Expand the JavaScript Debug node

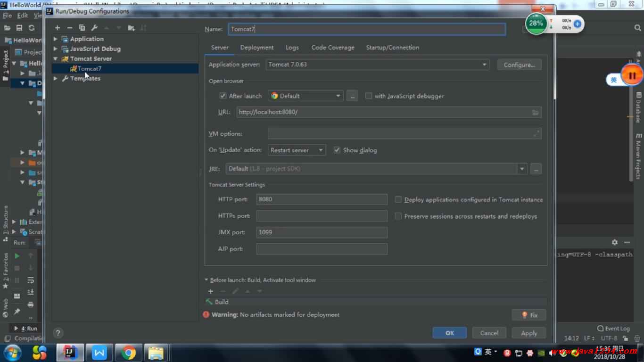pos(56,49)
